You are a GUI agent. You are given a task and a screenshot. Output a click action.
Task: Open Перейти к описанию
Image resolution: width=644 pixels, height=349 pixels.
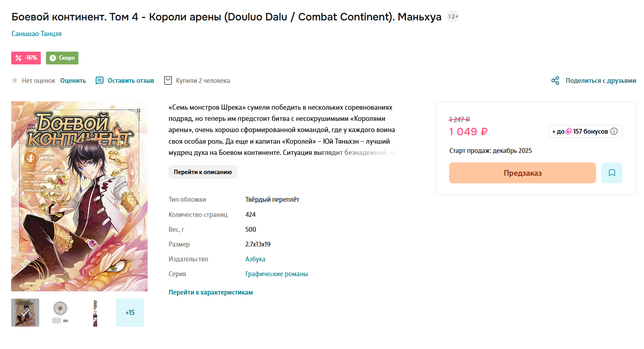click(202, 172)
